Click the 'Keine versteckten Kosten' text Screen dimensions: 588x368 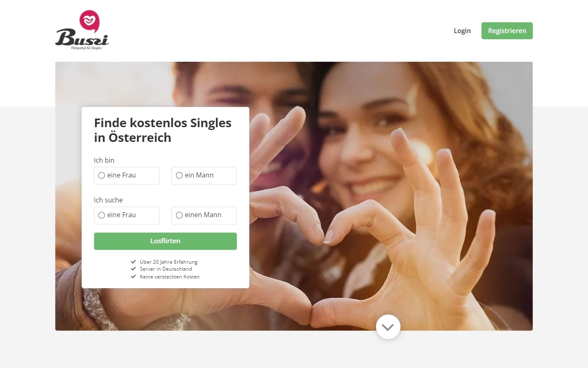[x=170, y=277]
